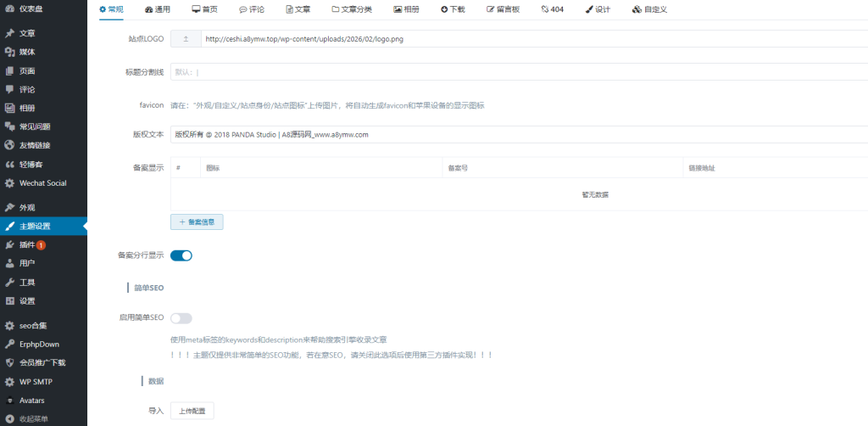Click the album icon beside sidebar 相册
The height and width of the screenshot is (426, 868).
coord(9,108)
